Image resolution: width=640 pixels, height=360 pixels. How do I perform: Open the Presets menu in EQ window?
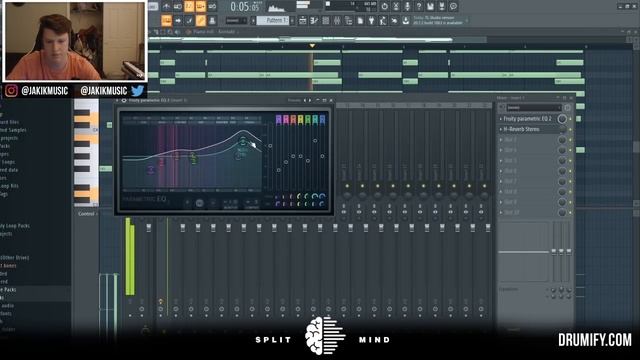[x=294, y=100]
